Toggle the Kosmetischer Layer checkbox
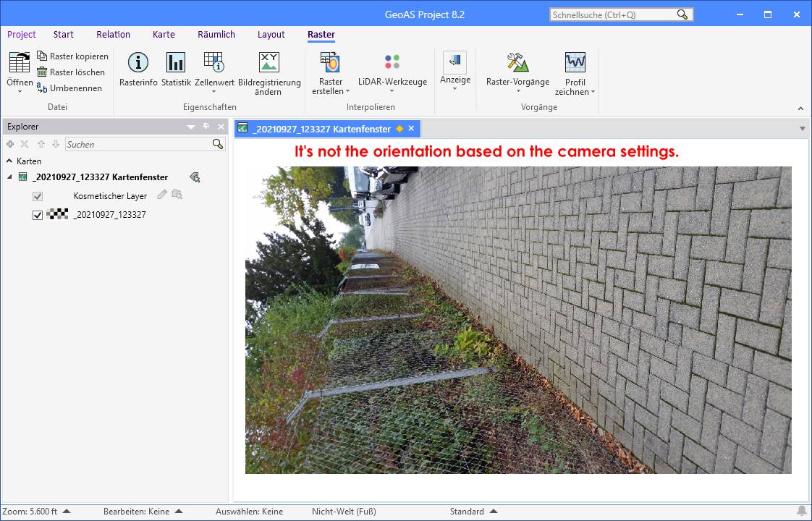The image size is (812, 521). point(38,196)
